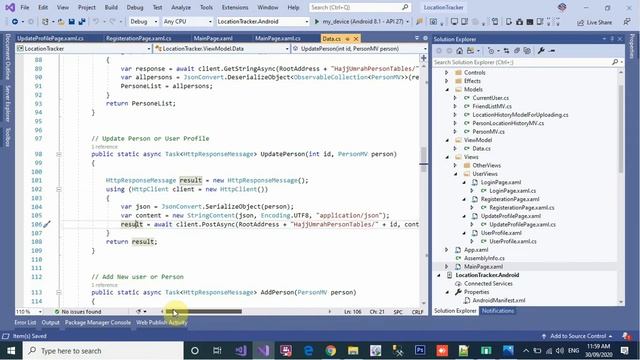Click the Open File toolbar icon
Viewport: 640px width, 360px height.
(61, 22)
